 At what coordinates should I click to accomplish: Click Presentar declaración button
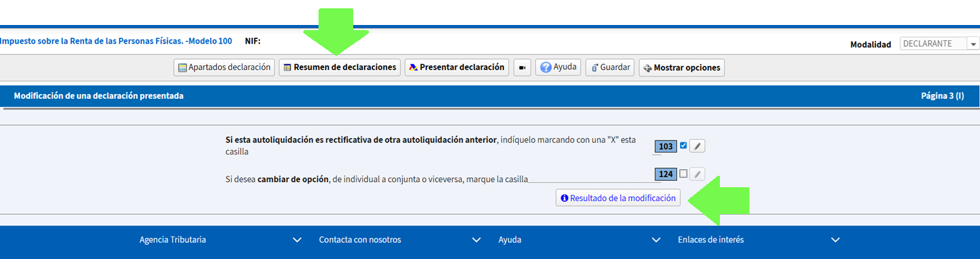[457, 67]
